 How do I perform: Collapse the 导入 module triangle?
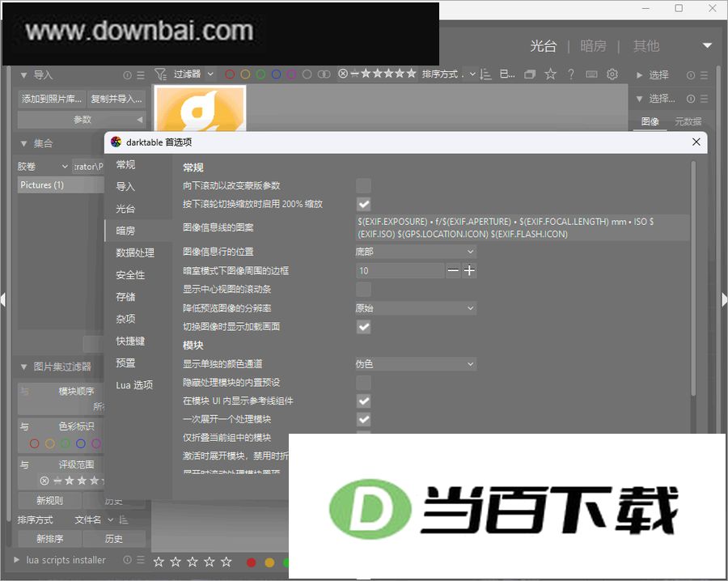pyautogui.click(x=23, y=74)
